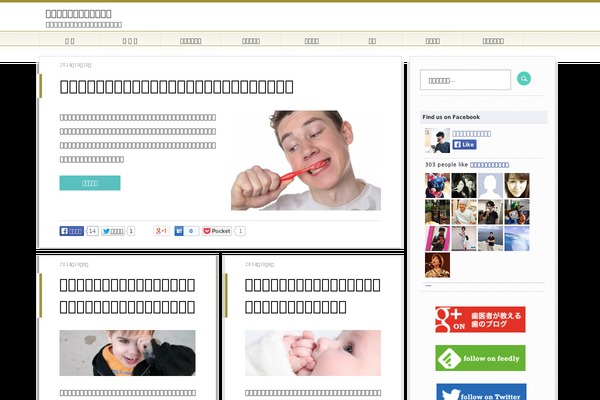Click the red Google+ banner
Image resolution: width=600 pixels, height=400 pixels.
[480, 320]
